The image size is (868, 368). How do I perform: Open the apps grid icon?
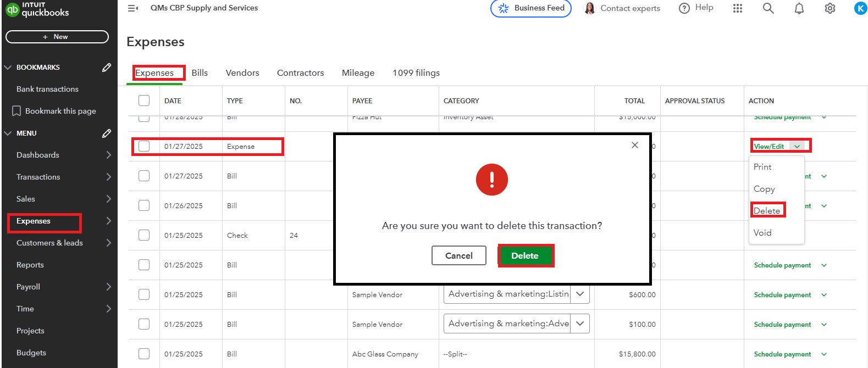pyautogui.click(x=738, y=8)
